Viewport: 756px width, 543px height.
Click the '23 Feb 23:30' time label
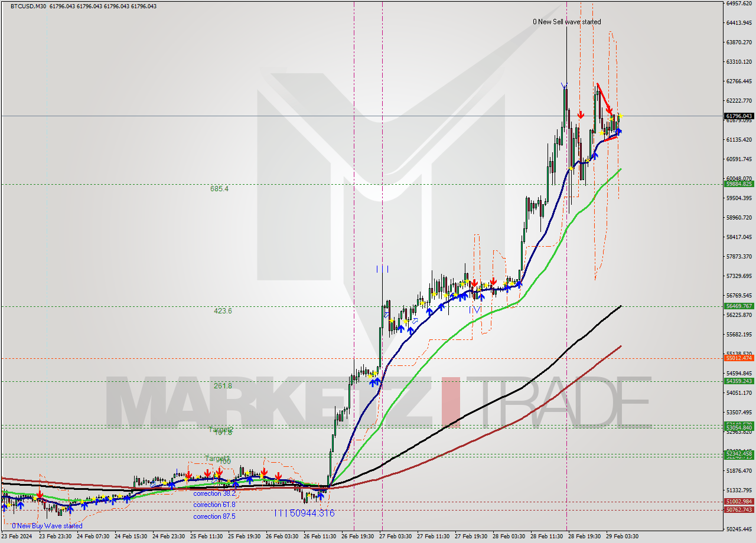coord(56,537)
